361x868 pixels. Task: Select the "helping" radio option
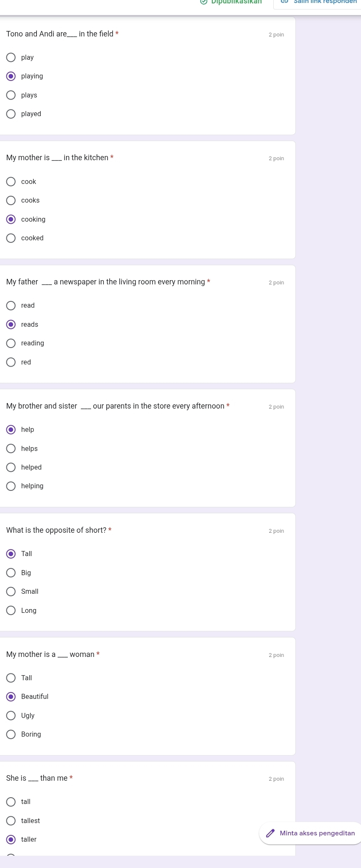(x=11, y=486)
